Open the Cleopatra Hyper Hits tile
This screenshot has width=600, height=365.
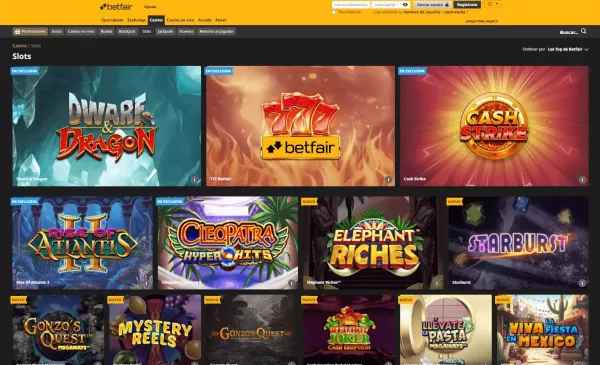pyautogui.click(x=228, y=243)
